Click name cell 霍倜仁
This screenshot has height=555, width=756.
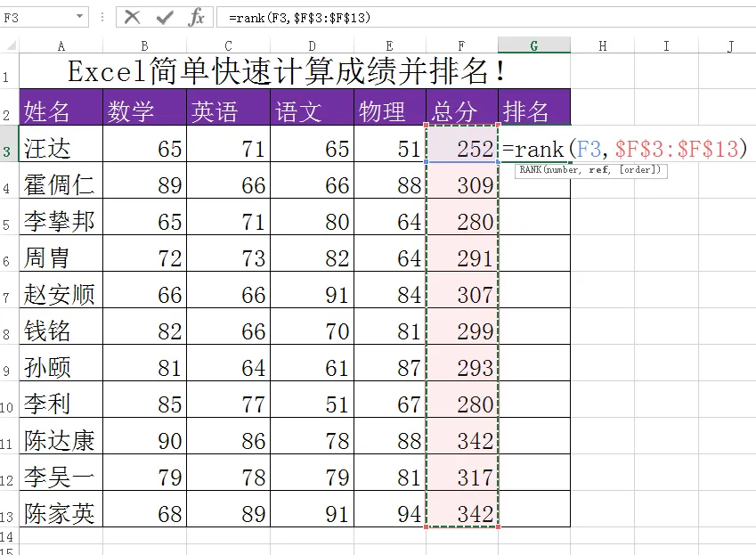tap(61, 180)
